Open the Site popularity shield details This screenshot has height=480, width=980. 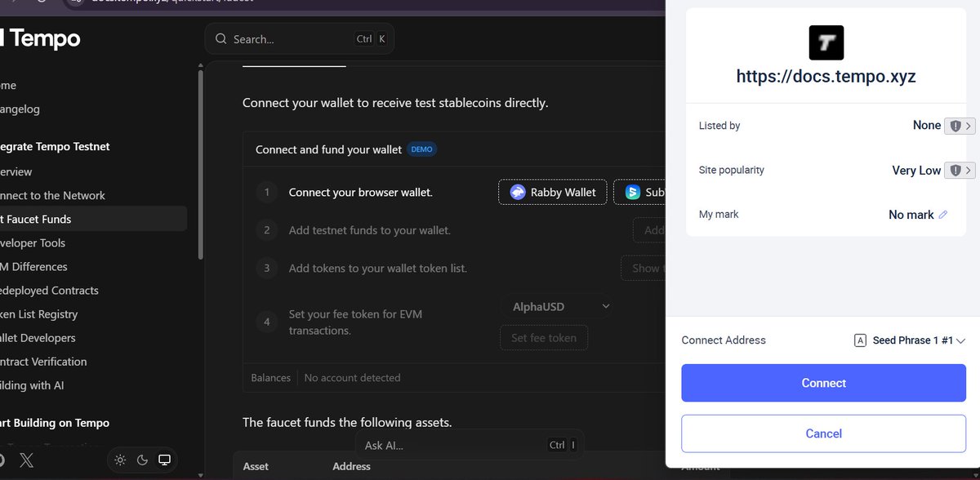pyautogui.click(x=960, y=171)
